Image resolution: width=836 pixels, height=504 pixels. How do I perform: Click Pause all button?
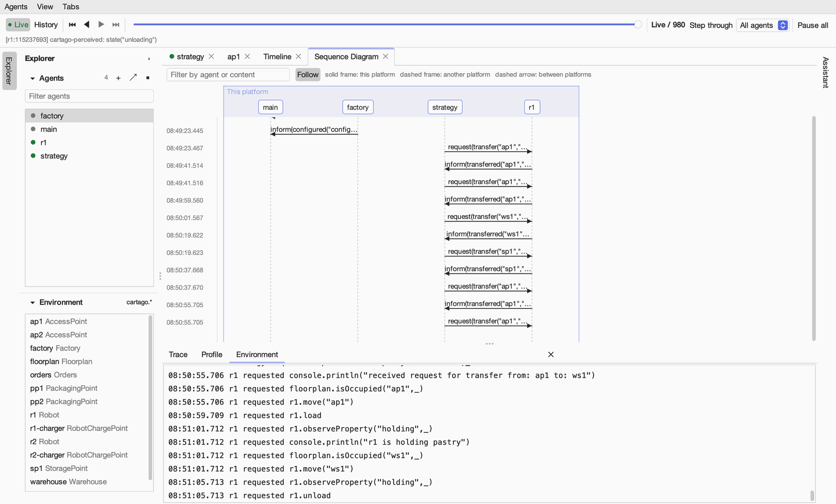[x=813, y=25]
